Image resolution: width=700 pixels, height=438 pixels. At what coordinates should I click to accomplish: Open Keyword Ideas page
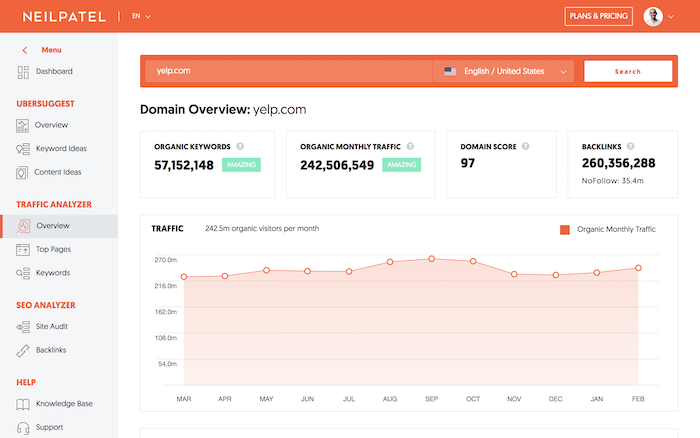61,149
